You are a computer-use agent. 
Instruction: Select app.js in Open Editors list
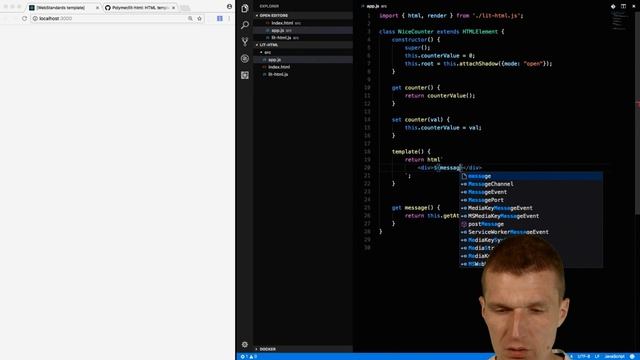pos(302,31)
